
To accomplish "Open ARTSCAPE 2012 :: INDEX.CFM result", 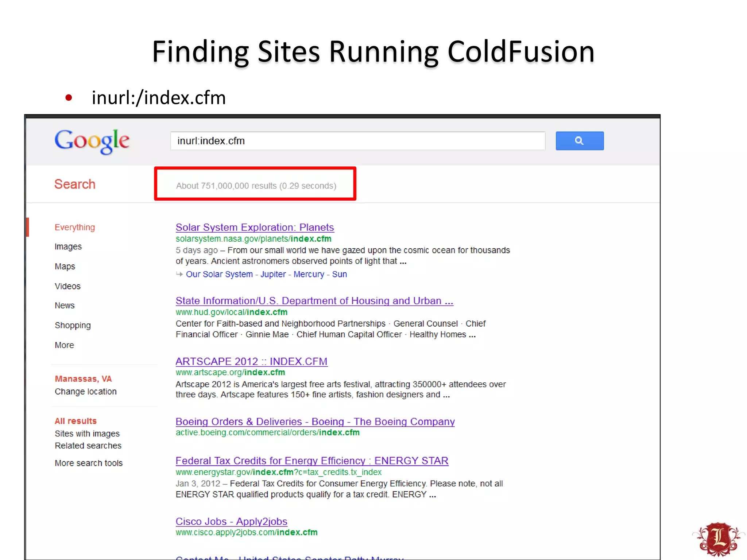I will [251, 361].
